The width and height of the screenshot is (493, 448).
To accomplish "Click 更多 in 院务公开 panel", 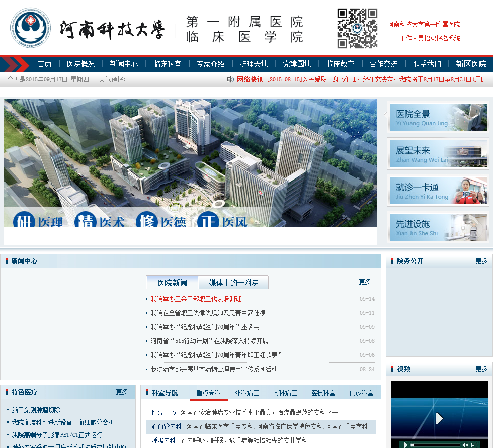I will [x=481, y=261].
